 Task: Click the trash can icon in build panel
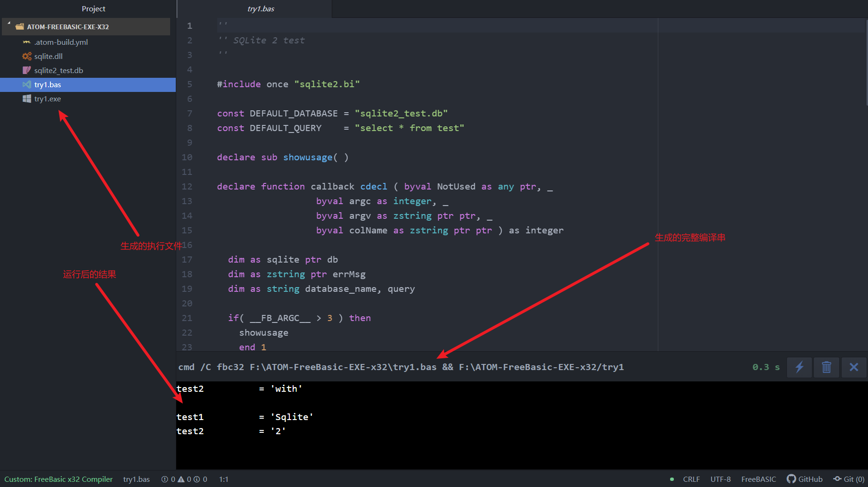(827, 367)
